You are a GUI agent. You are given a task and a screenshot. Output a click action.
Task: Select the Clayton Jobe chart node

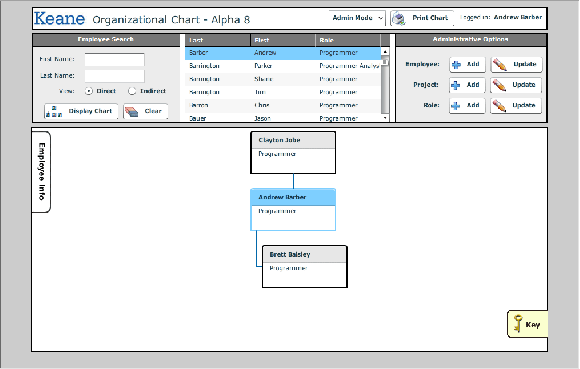(x=293, y=153)
